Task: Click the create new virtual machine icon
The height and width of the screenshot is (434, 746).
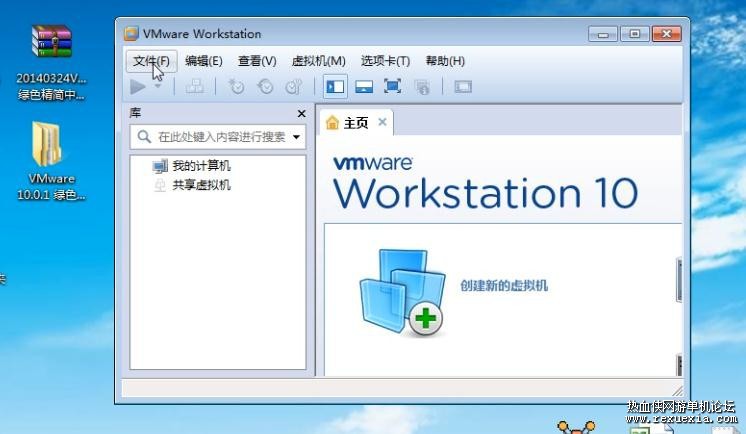Action: click(402, 292)
